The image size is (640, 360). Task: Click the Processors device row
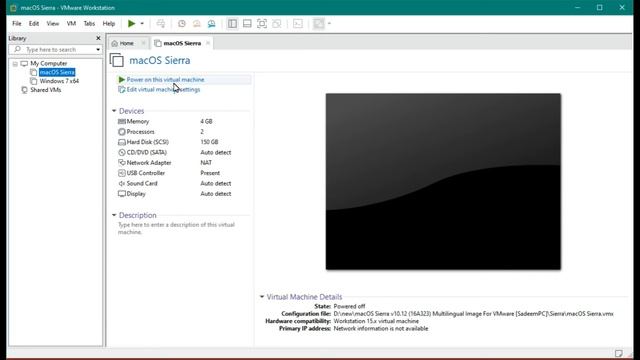coord(183,132)
